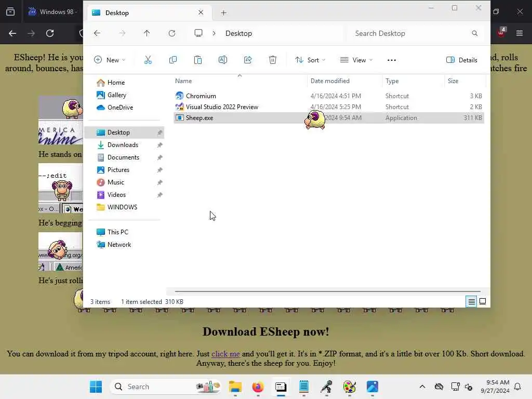Unpin Pictures from quick access

(x=159, y=170)
